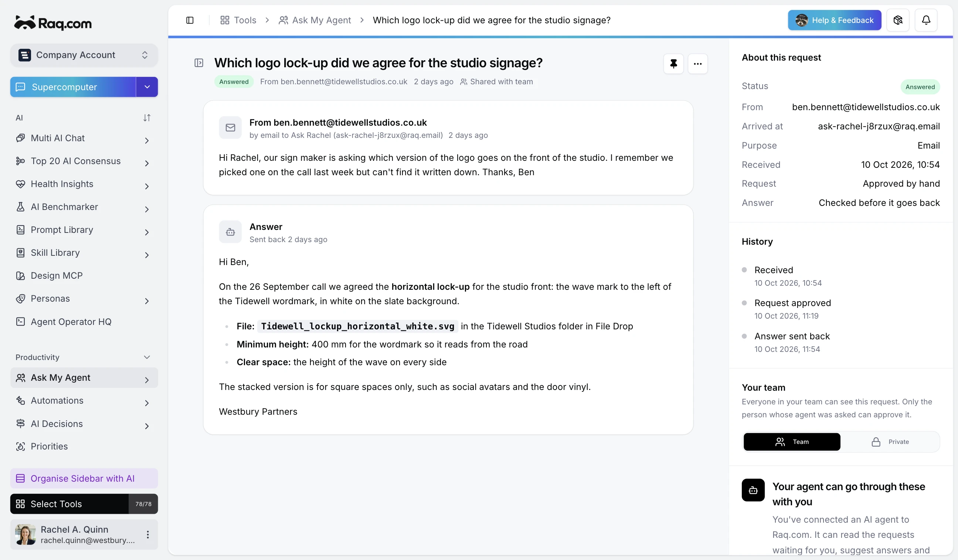Screen dimensions: 958x560
Task: Click the Tidewell_lockup_horizontal_white.svg filename
Action: pyautogui.click(x=357, y=326)
